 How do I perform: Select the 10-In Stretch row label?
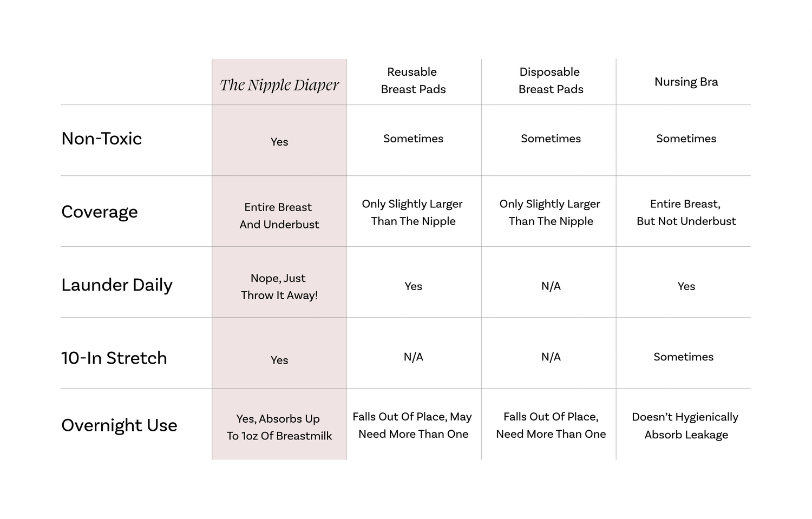(114, 358)
